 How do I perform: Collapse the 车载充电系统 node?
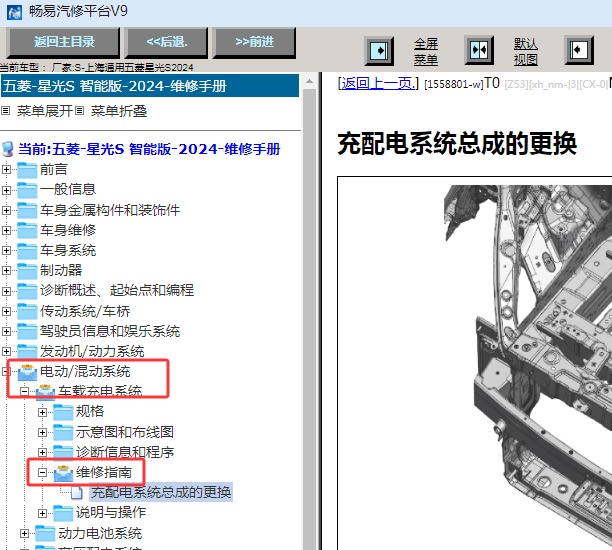tap(24, 392)
